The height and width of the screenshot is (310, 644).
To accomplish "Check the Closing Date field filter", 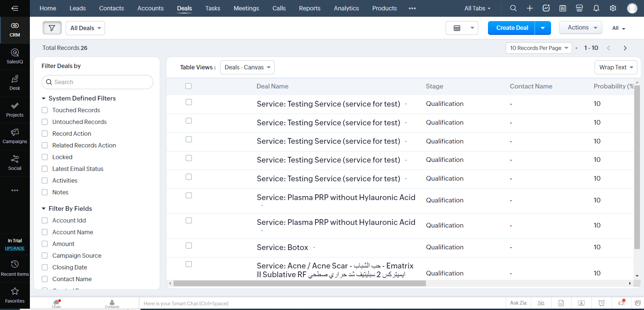I will pyautogui.click(x=45, y=267).
